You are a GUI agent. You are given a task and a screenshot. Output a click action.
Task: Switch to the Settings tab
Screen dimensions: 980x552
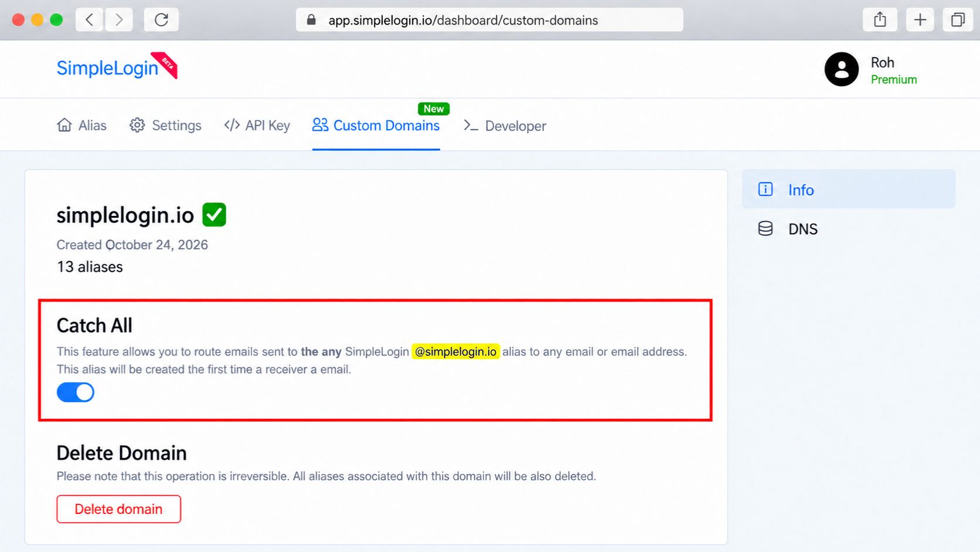[165, 126]
